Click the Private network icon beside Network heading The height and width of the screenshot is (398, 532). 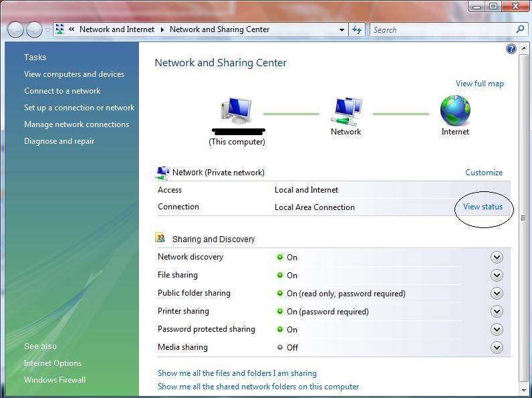[162, 173]
